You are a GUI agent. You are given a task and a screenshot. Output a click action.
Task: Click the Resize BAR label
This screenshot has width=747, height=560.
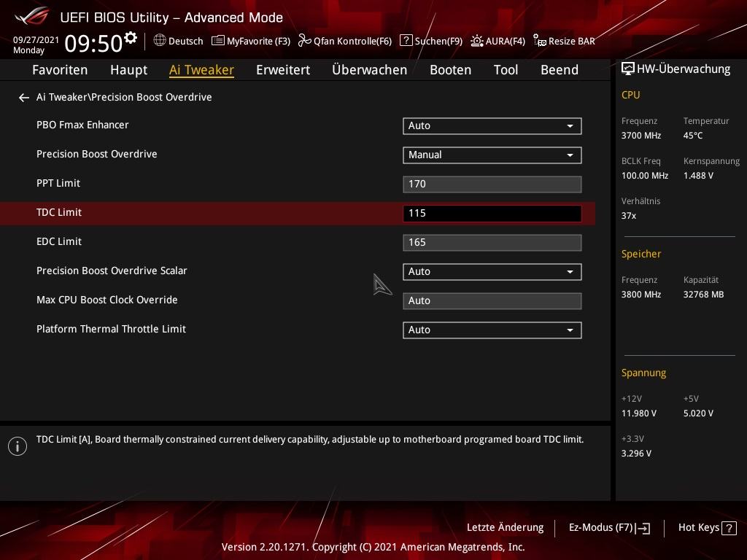(x=572, y=41)
